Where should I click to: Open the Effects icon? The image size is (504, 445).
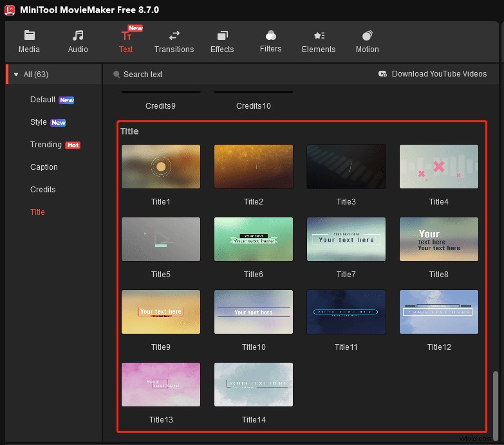(222, 35)
